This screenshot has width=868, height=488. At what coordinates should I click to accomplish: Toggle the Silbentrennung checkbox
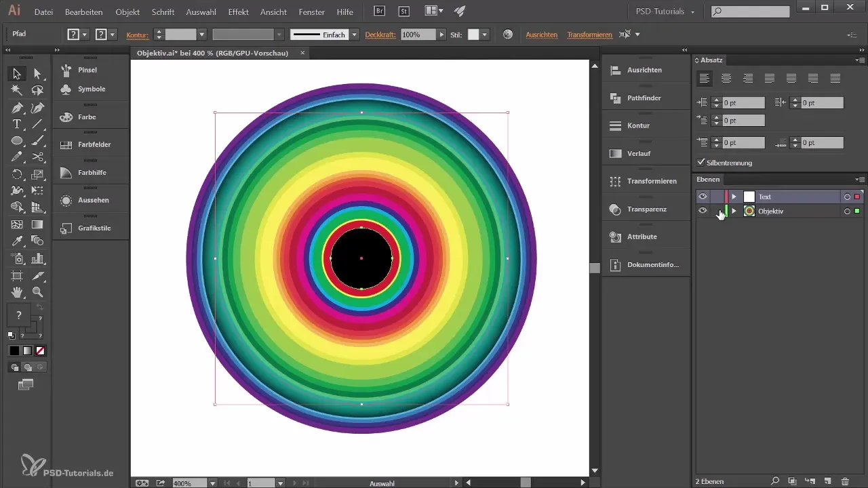click(701, 163)
